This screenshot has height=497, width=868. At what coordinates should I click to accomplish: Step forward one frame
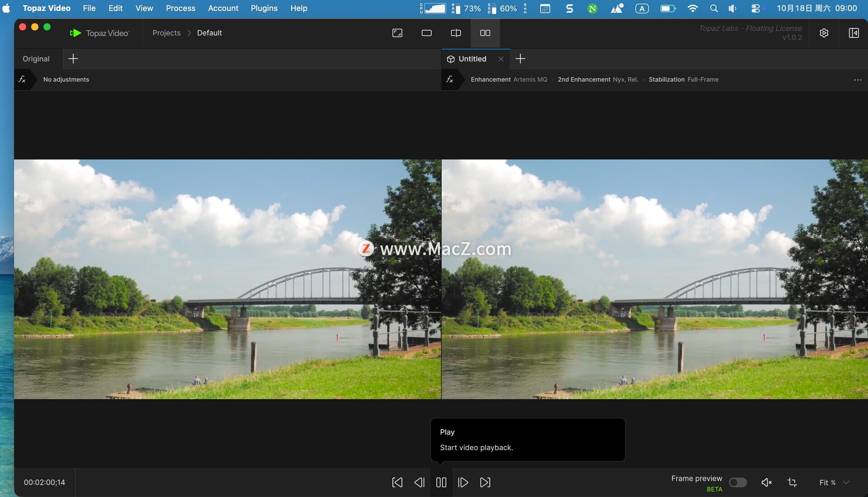click(463, 483)
